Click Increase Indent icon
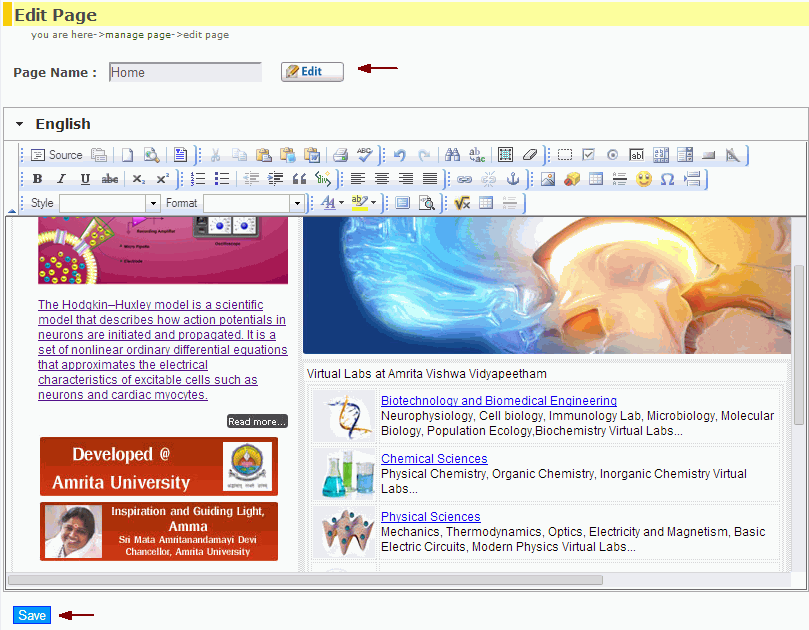Viewport: 809px width, 630px height. click(276, 179)
